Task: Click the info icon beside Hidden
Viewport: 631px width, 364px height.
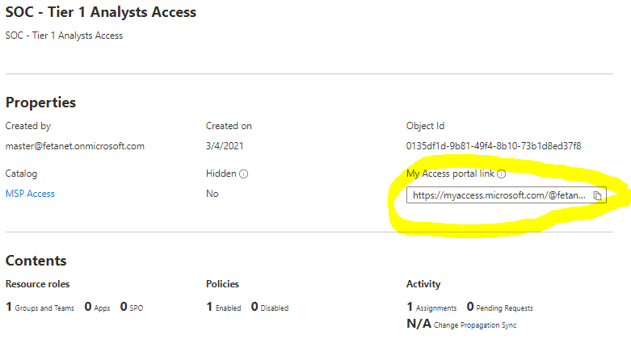Action: pos(243,174)
